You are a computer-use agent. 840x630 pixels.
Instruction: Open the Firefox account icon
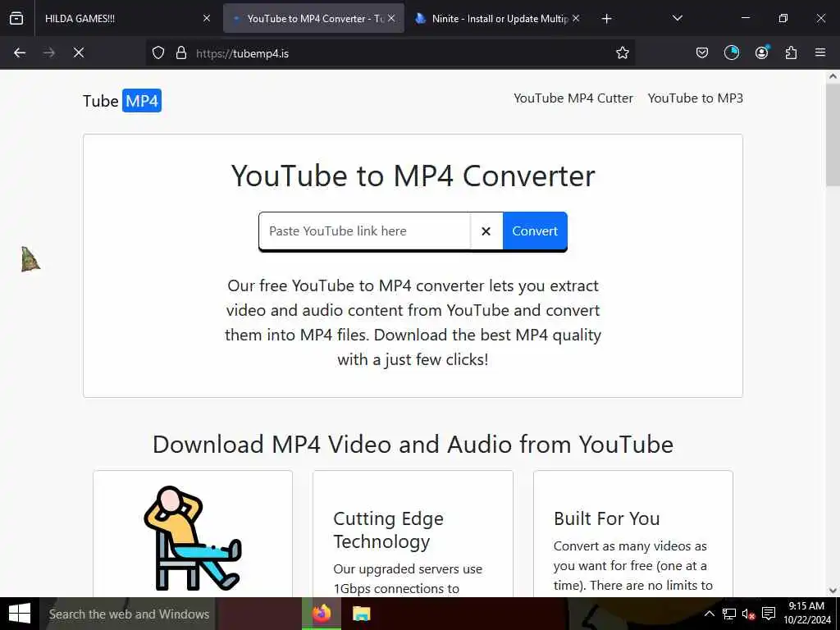click(761, 52)
